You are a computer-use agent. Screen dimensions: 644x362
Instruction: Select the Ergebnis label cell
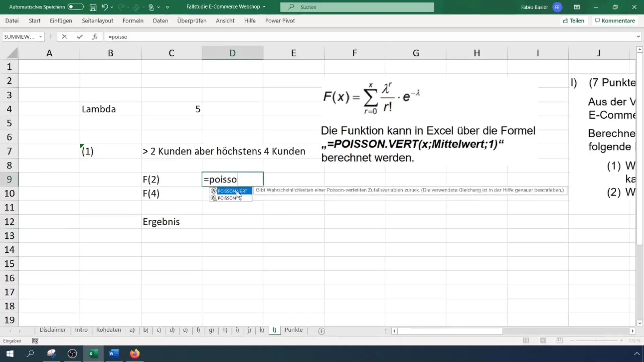[171, 222]
